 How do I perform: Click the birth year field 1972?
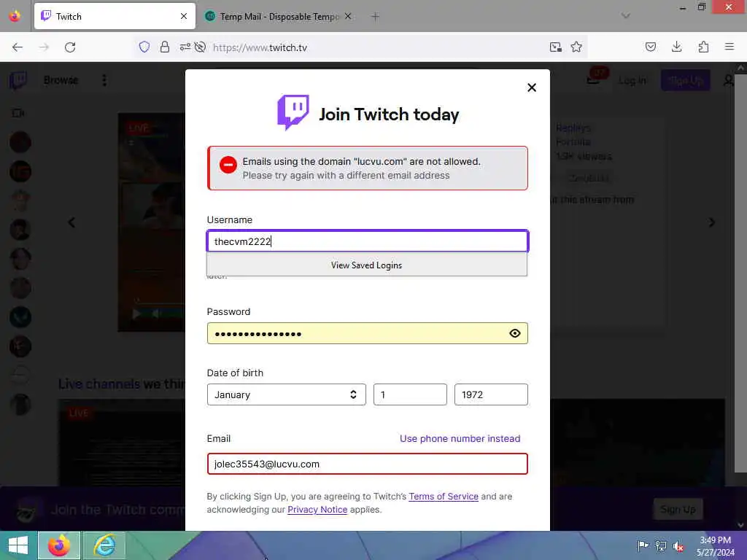[491, 394]
